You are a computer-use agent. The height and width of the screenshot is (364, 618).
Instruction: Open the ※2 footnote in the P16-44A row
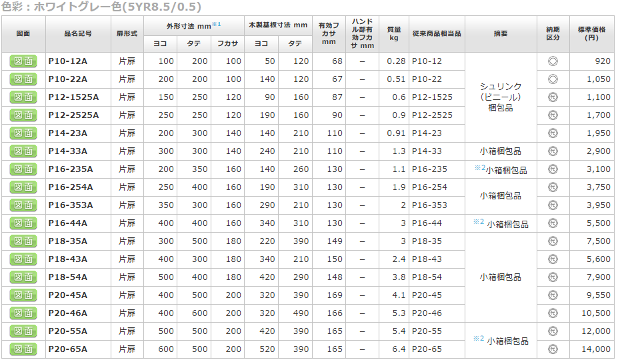tap(479, 222)
